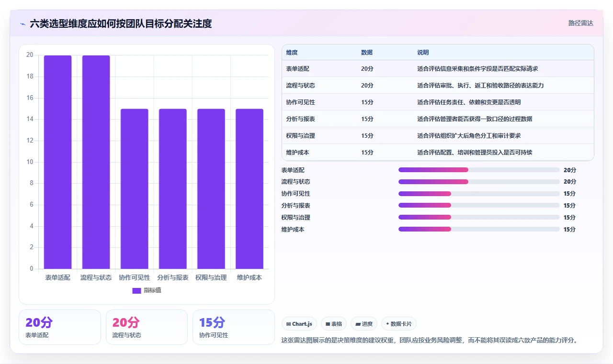613x364 pixels.
Task: Click the 流程与状态 label in the progress list
Action: click(x=295, y=182)
